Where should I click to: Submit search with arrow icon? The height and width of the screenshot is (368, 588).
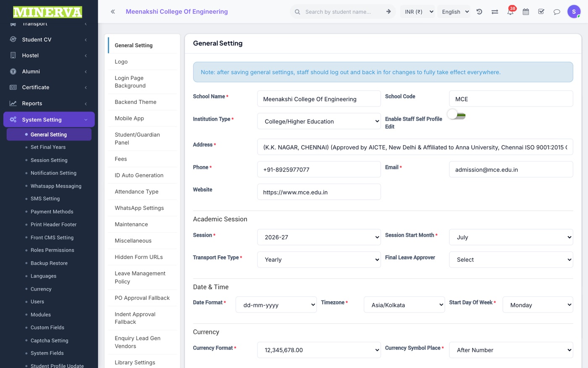[x=388, y=12]
